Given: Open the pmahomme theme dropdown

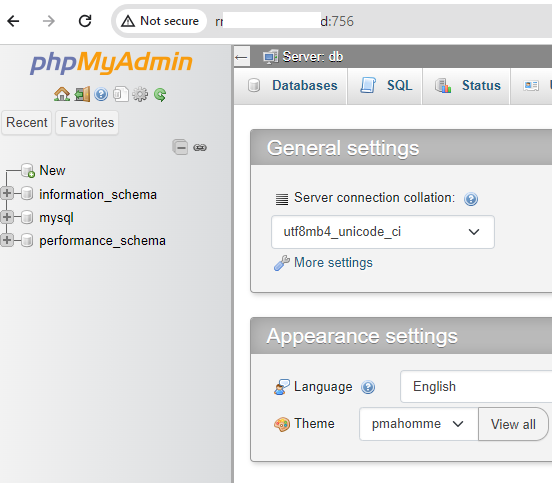Looking at the screenshot, I should [419, 424].
